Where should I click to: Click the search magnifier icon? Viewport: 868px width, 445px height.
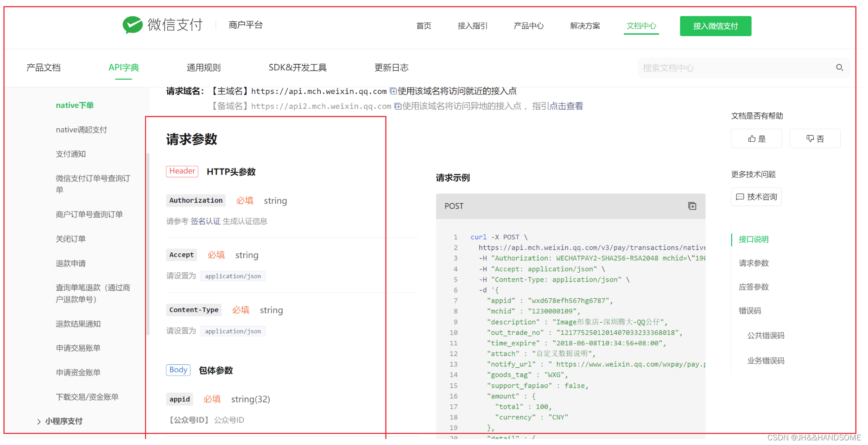(839, 68)
